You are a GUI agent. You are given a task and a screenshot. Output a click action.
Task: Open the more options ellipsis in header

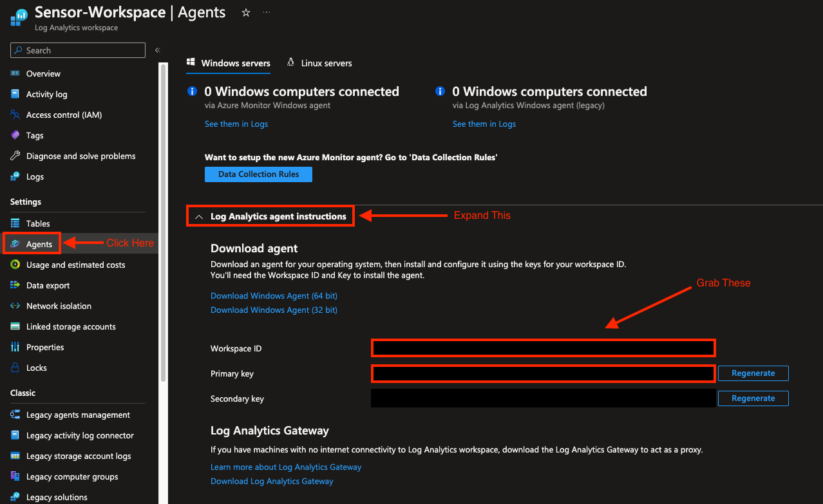click(267, 13)
